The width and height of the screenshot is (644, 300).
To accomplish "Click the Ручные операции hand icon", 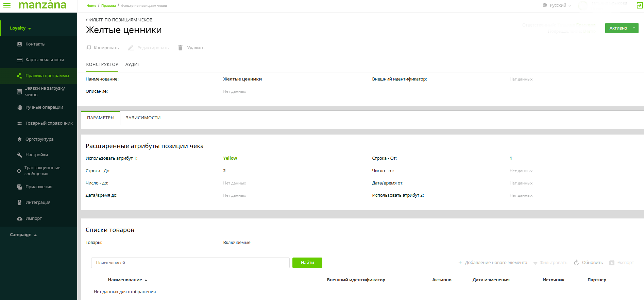I will coord(19,107).
